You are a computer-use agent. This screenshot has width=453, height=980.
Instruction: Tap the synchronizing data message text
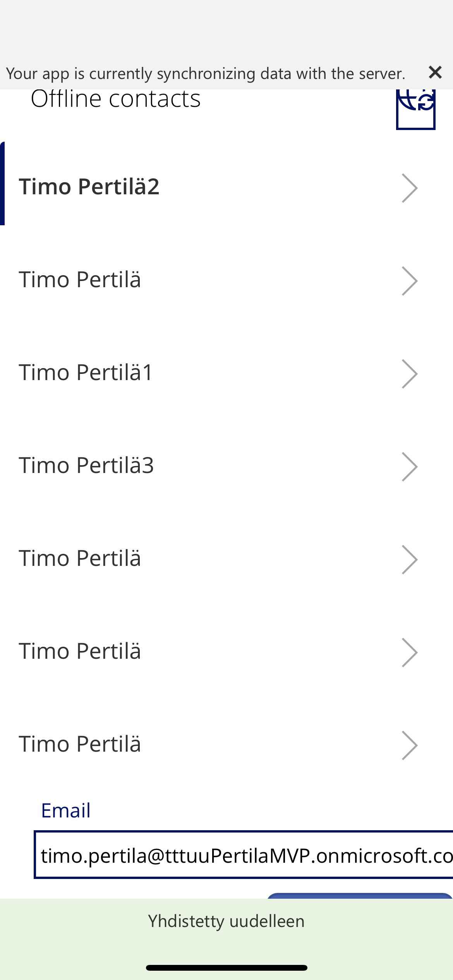[205, 74]
